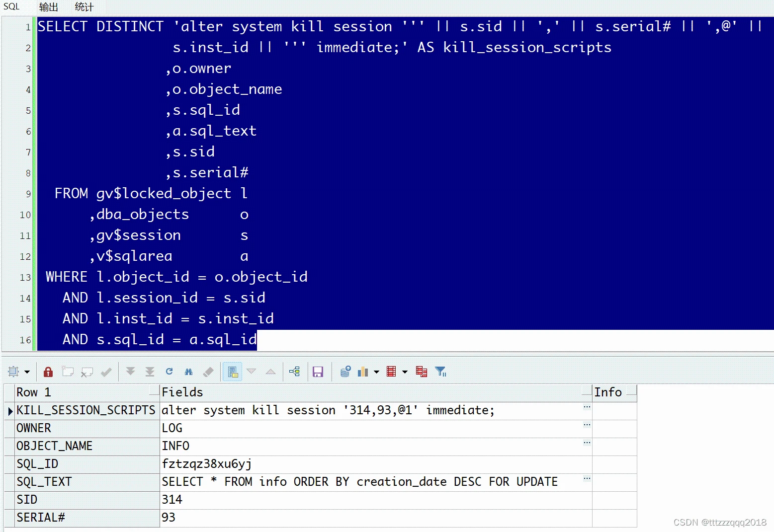774x532 pixels.
Task: Switch to the 统计 tab
Action: click(84, 7)
